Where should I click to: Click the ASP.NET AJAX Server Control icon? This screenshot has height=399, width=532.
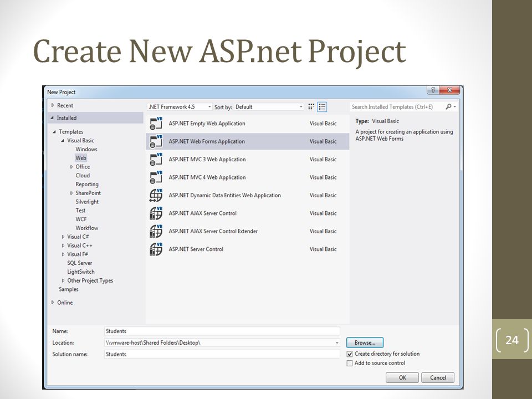tap(156, 213)
